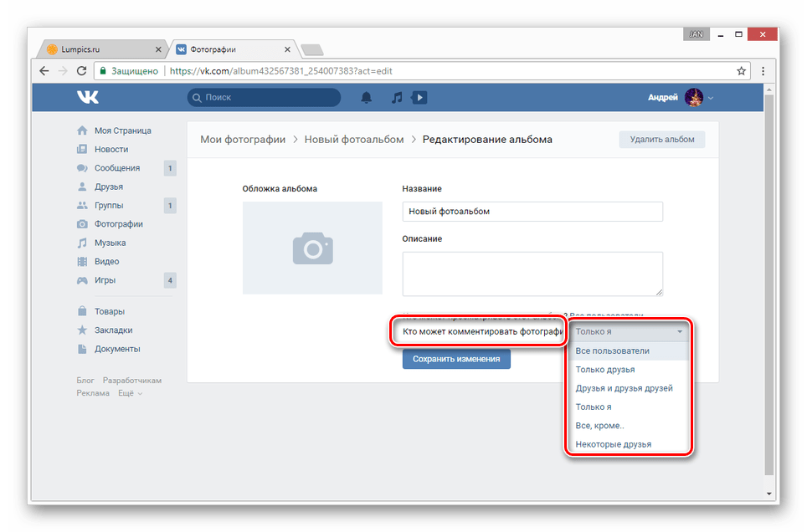807x532 pixels.
Task: Click the VK logo in header
Action: point(88,97)
